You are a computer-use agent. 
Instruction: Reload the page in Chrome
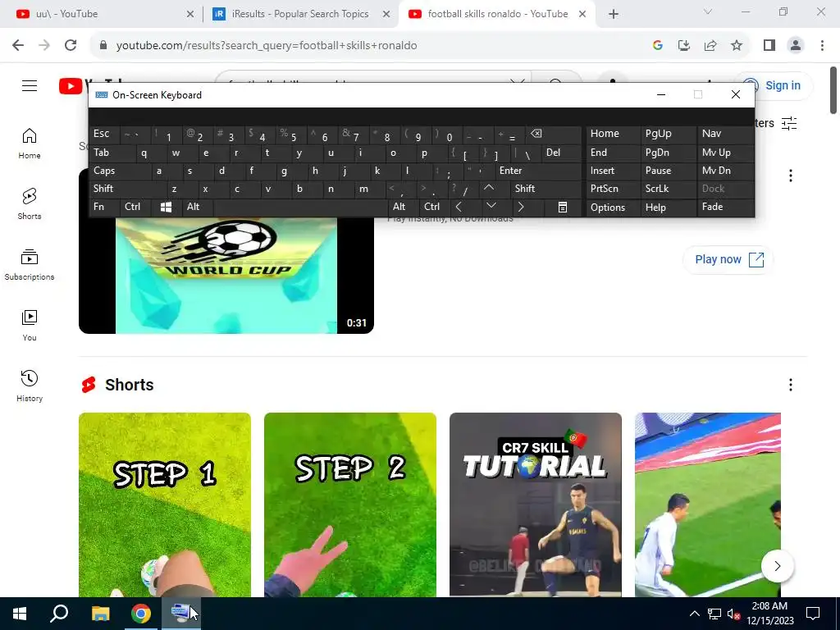coord(71,46)
